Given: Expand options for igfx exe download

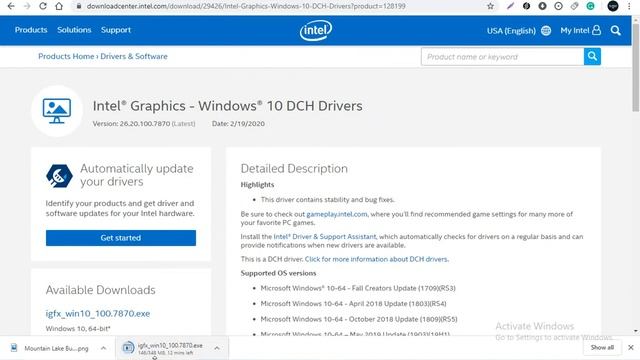Looking at the screenshot, I should coord(217,348).
